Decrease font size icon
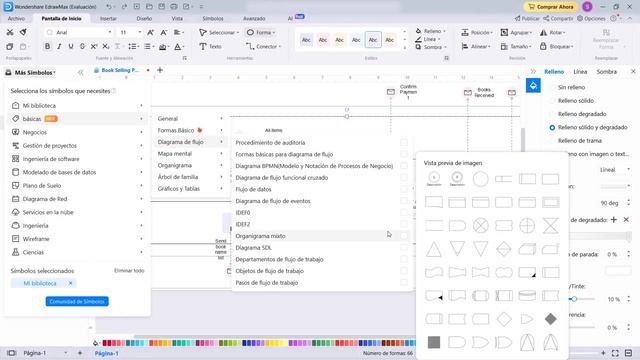 (x=164, y=32)
